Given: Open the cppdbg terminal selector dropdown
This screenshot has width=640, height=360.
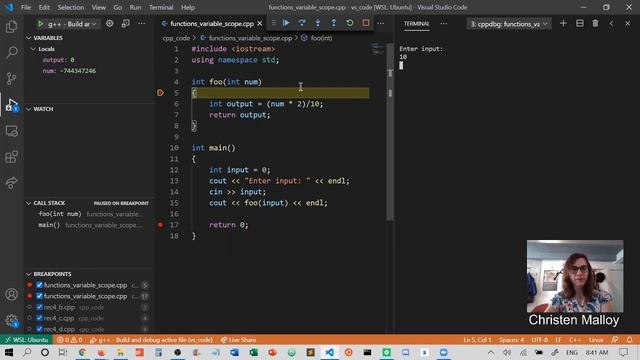Looking at the screenshot, I should [509, 24].
